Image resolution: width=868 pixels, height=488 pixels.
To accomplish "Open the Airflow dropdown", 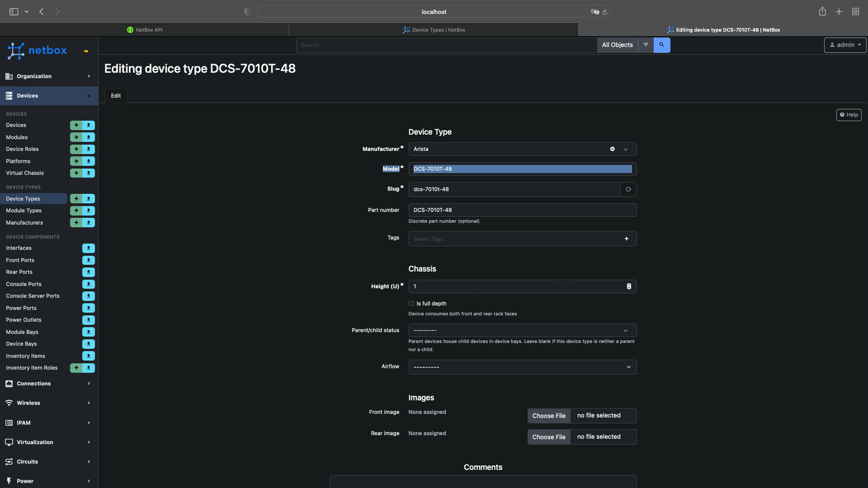I will pos(628,367).
